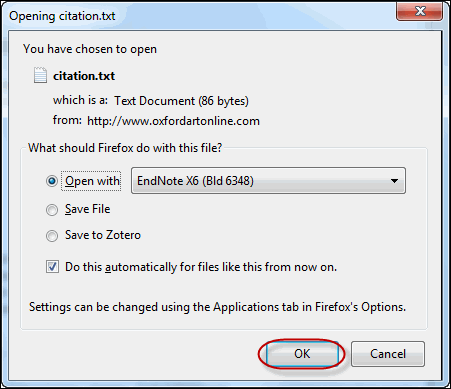Click the Save to Zotero label

[x=103, y=235]
